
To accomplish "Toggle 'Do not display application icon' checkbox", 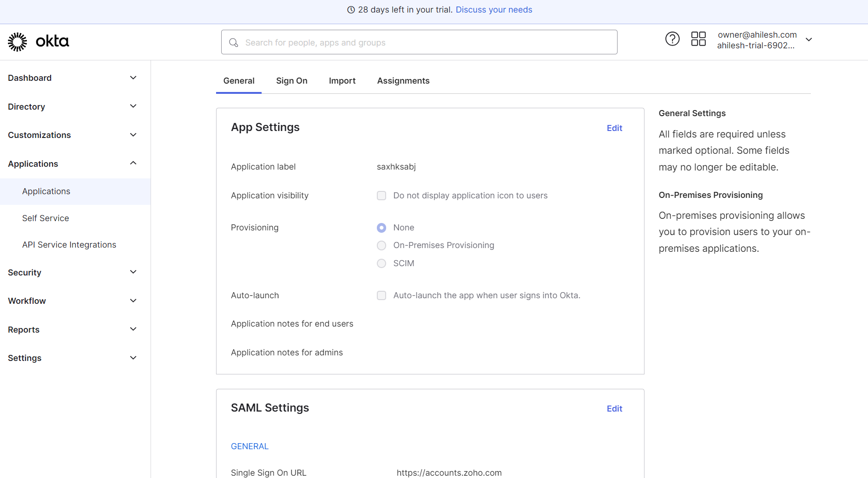I will pos(381,196).
